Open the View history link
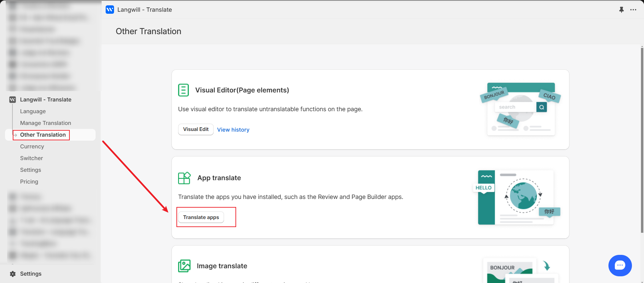The image size is (644, 283). (233, 130)
